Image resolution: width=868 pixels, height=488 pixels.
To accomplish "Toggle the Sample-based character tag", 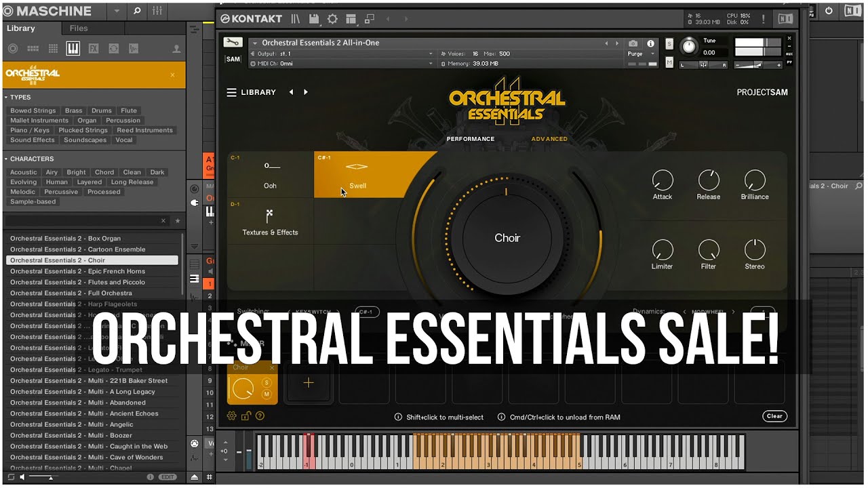I will click(x=33, y=201).
